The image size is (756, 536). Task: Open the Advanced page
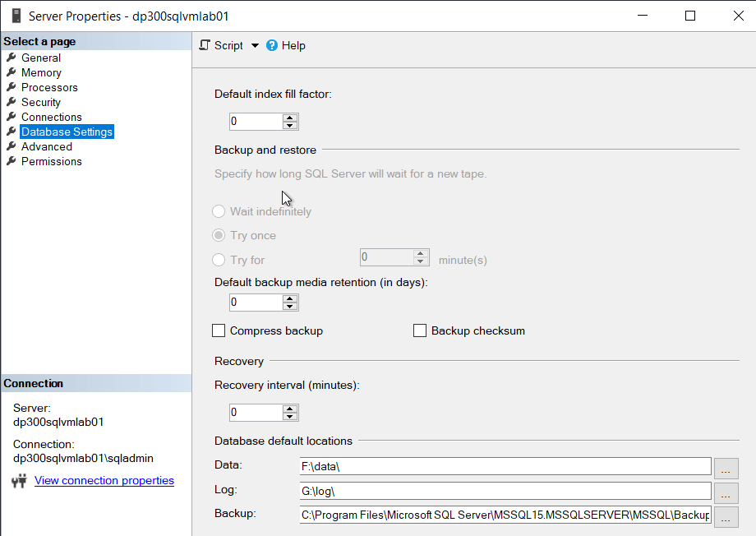47,146
